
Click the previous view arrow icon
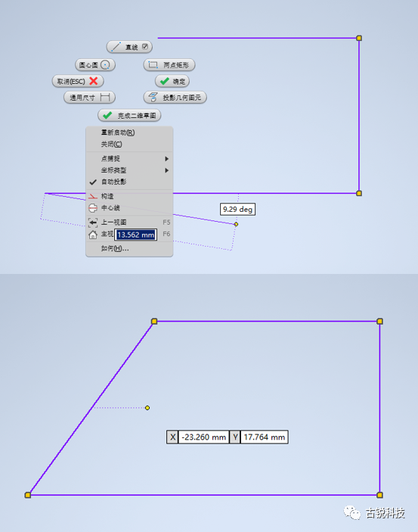click(x=92, y=222)
